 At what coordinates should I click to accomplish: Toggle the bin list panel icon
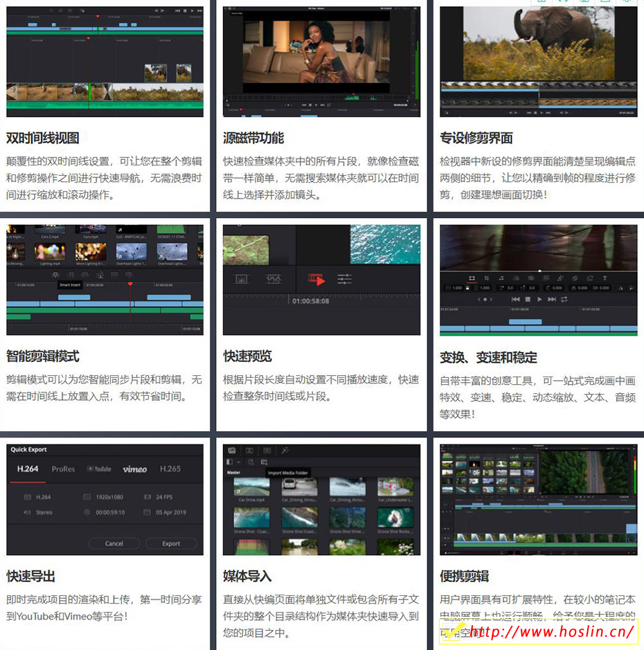tap(230, 462)
